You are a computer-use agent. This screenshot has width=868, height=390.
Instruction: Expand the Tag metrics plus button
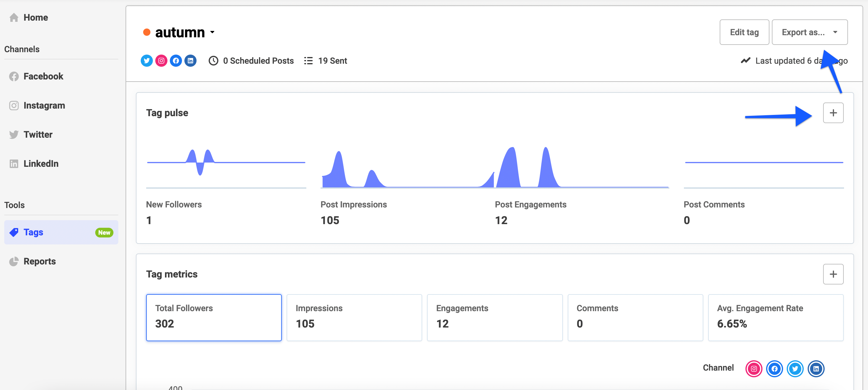pos(833,274)
